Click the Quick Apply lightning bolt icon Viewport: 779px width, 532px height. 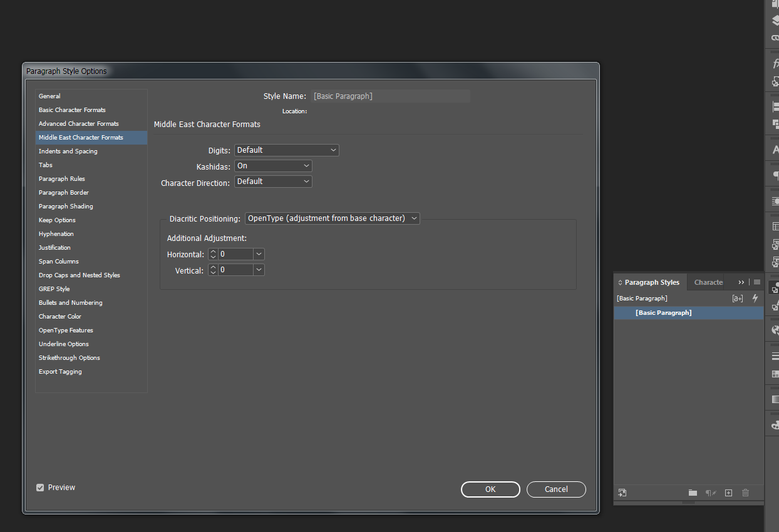point(755,299)
